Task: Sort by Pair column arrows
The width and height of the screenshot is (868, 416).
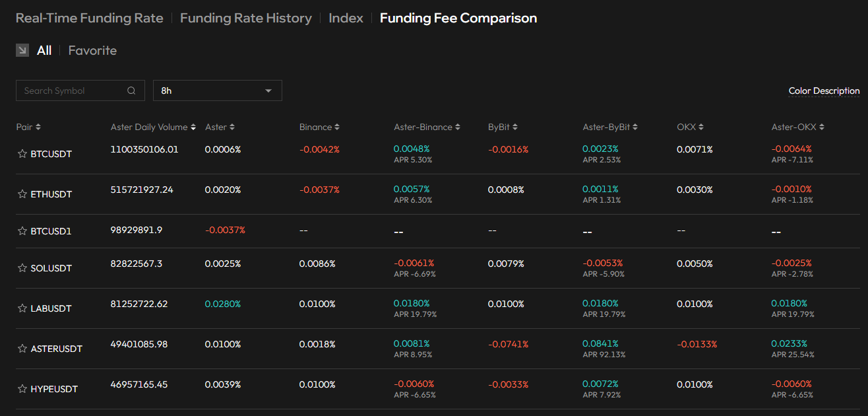Action: point(38,127)
